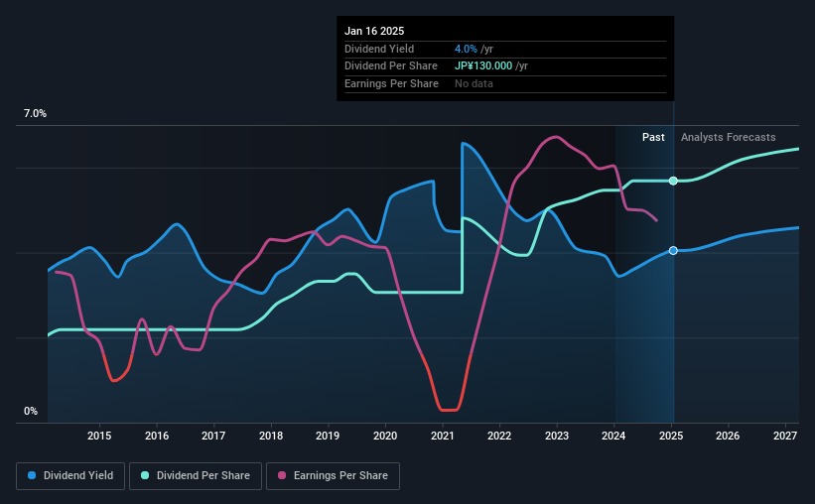The width and height of the screenshot is (815, 504).
Task: Click the pink Earnings Per Share legend dot
Action: click(282, 475)
